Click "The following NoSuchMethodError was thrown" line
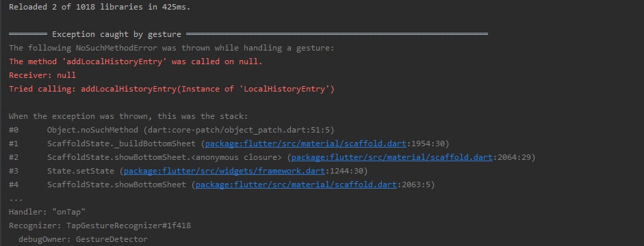Screen dimensions: 644x246 172,48
